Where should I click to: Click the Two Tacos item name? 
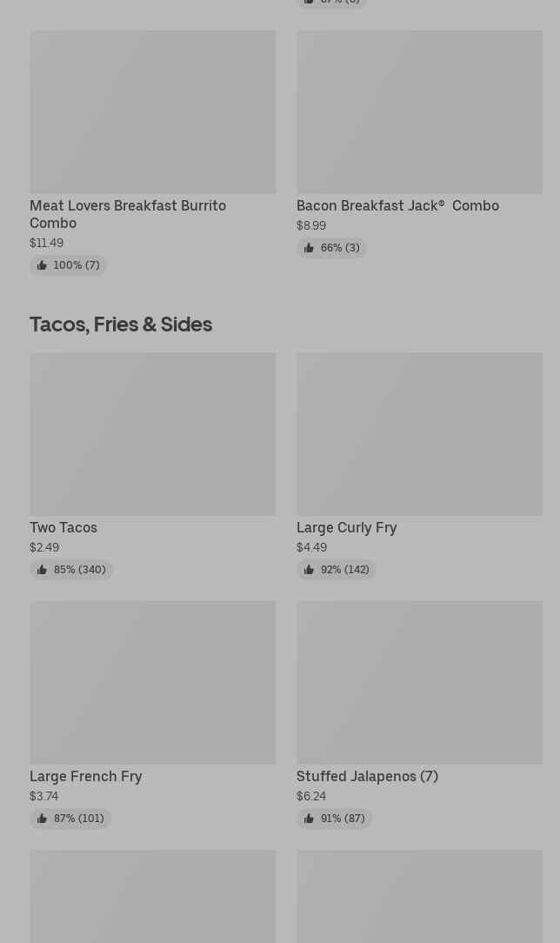pyautogui.click(x=63, y=528)
